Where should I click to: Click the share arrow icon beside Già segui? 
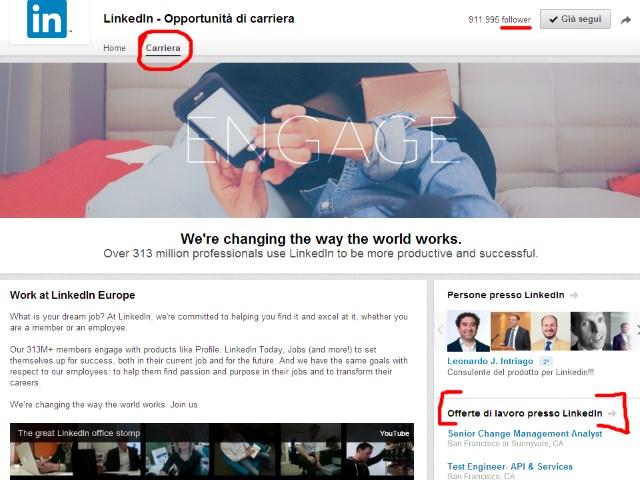pos(626,20)
